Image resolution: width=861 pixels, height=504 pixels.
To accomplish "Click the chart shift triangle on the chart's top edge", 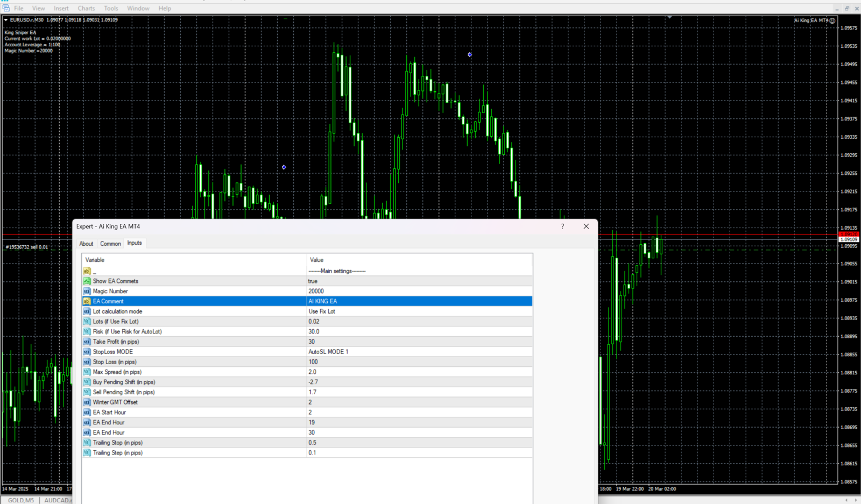I will point(669,17).
